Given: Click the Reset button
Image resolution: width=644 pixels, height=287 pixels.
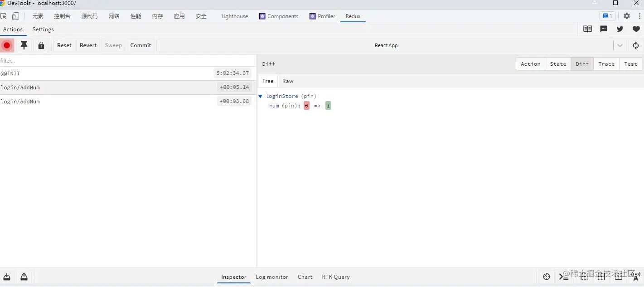Looking at the screenshot, I should (64, 45).
